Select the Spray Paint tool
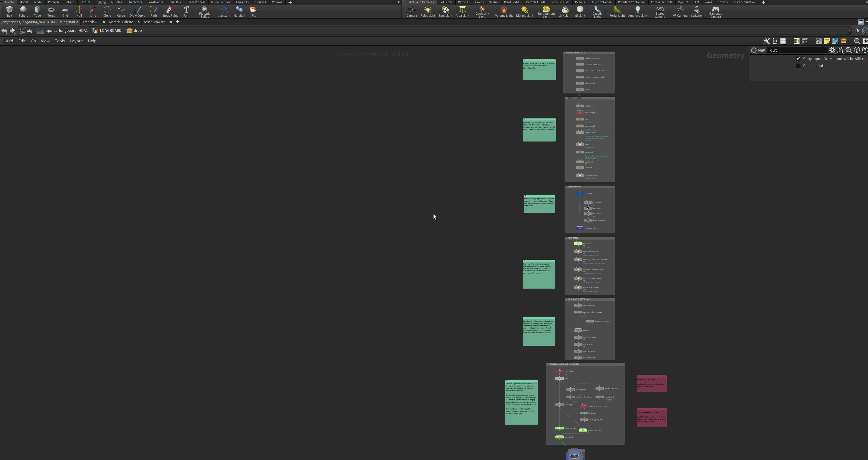Screen dimensions: 868x460 click(x=170, y=11)
